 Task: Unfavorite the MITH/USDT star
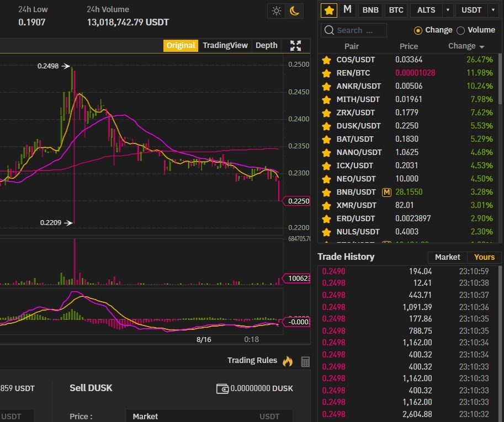(326, 99)
